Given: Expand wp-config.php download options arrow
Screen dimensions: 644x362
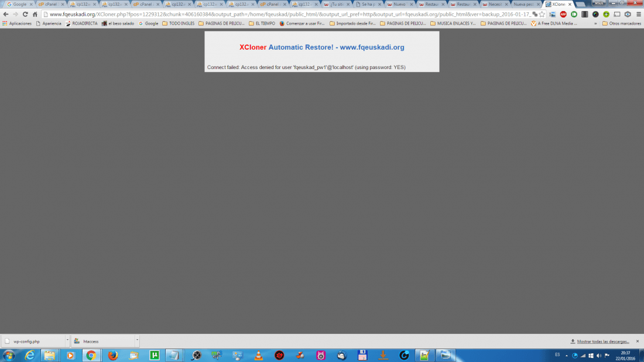Looking at the screenshot, I should tap(67, 341).
